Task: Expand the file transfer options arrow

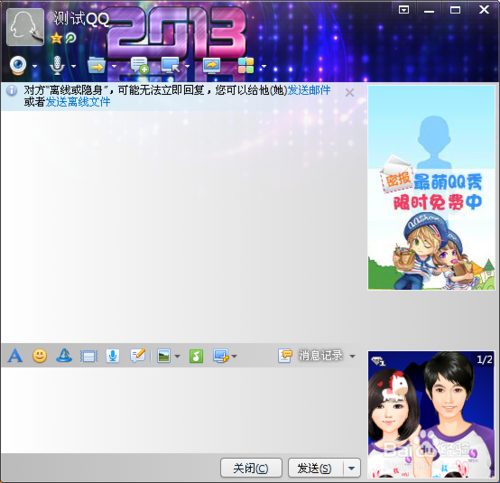Action: point(114,66)
